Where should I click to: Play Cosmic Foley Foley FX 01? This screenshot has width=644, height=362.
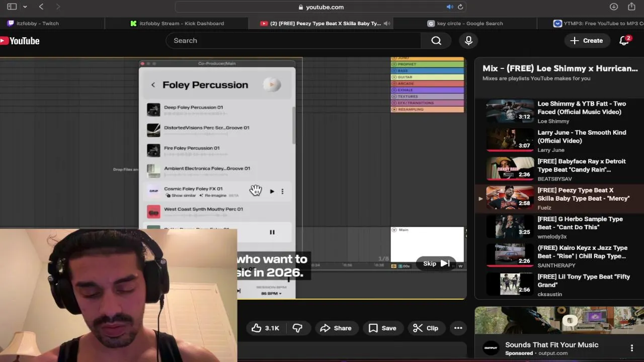pos(272,191)
